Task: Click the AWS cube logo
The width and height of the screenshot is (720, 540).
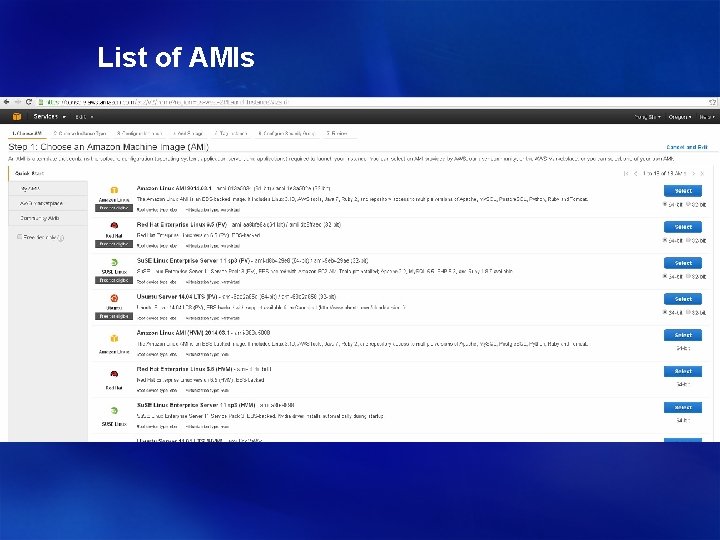Action: [x=17, y=117]
